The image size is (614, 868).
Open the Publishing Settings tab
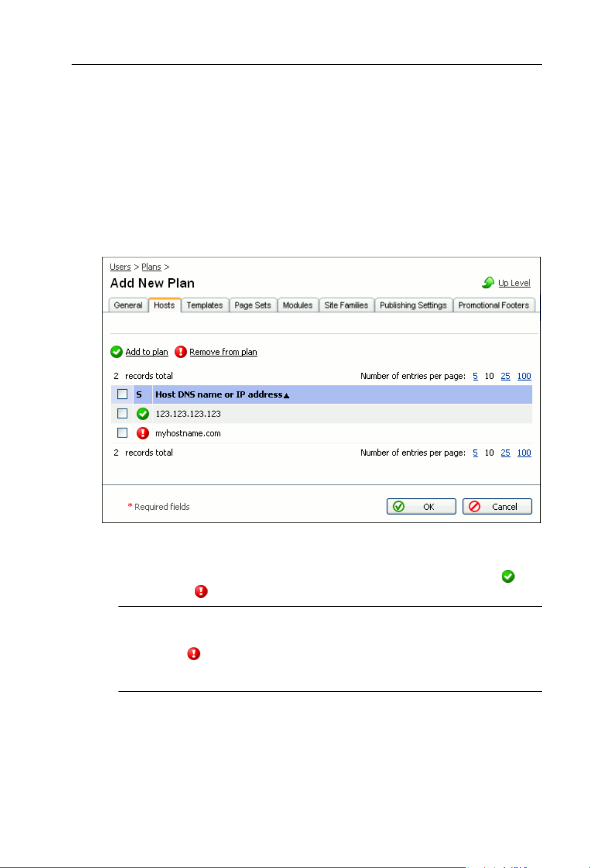(x=413, y=306)
